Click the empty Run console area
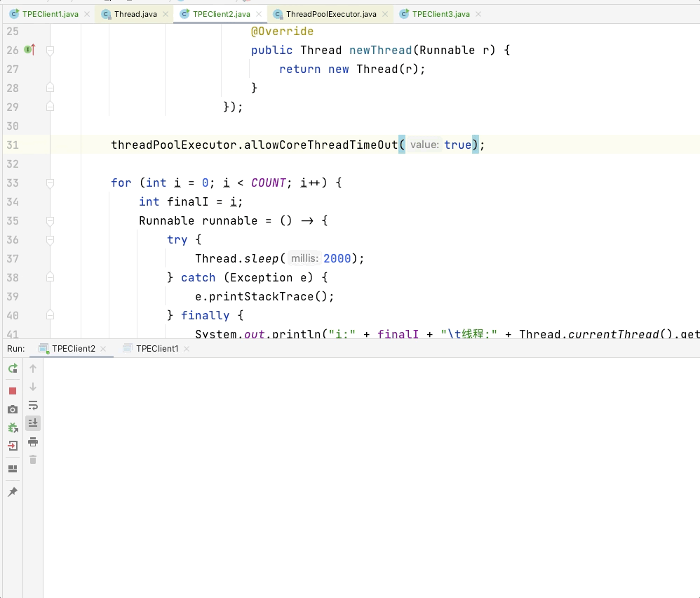 click(370, 478)
